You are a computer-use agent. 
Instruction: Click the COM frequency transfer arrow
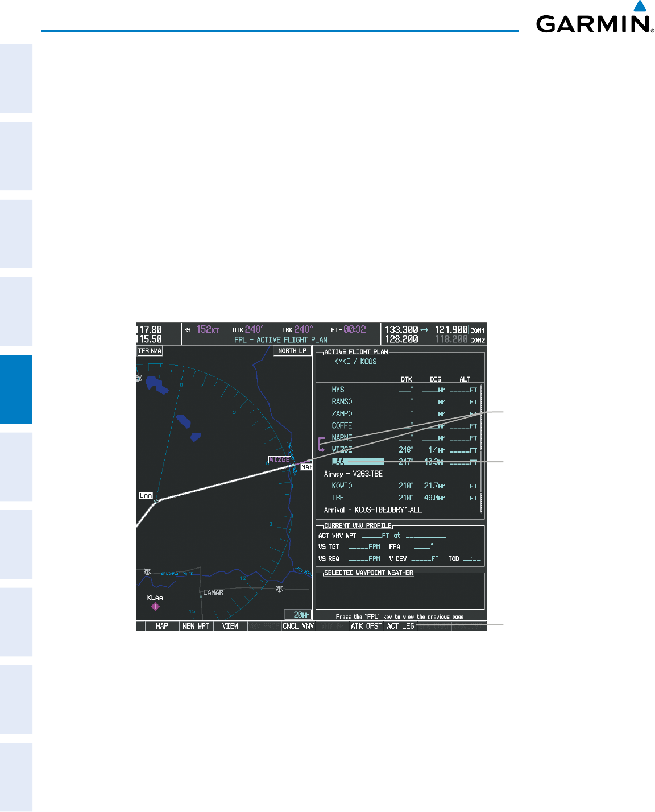424,330
